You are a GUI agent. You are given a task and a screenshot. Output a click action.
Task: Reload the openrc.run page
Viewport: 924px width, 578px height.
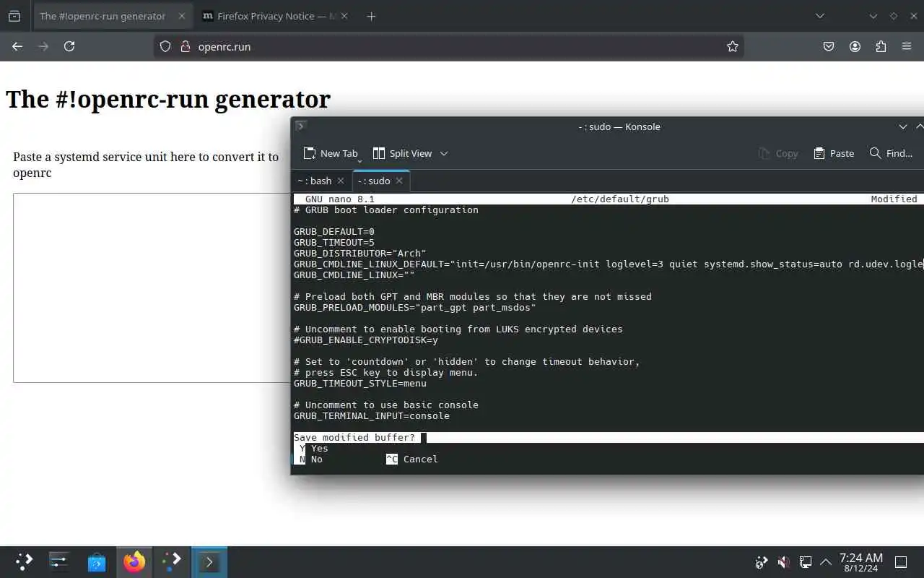[x=69, y=46]
